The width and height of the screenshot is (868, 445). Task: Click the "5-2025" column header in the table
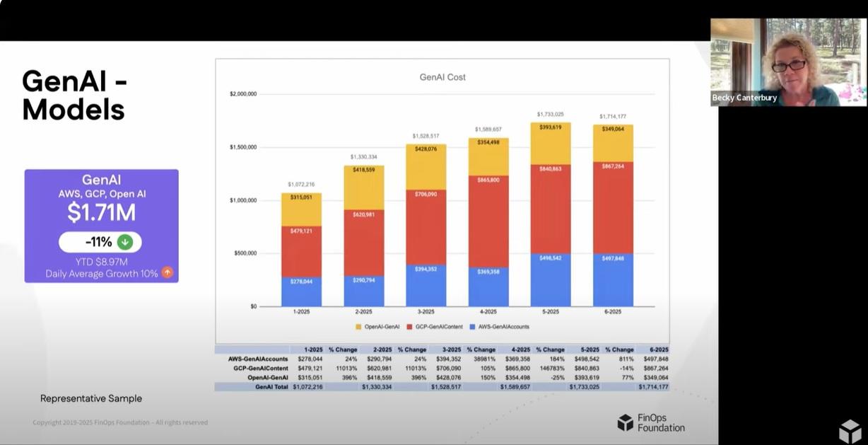pyautogui.click(x=589, y=349)
